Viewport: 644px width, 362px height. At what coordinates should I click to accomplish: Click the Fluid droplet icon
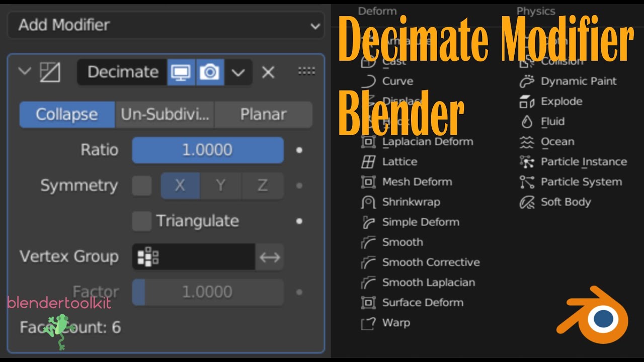click(x=527, y=122)
